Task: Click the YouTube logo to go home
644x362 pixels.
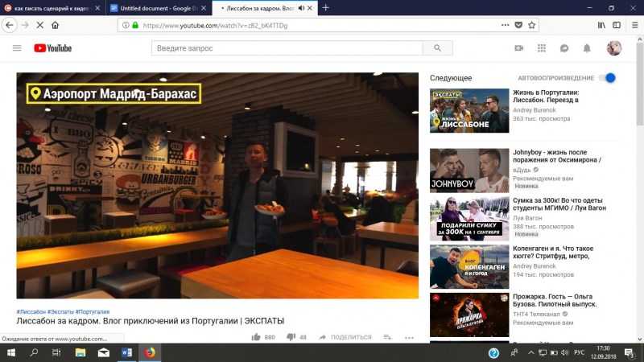Action: coord(53,48)
